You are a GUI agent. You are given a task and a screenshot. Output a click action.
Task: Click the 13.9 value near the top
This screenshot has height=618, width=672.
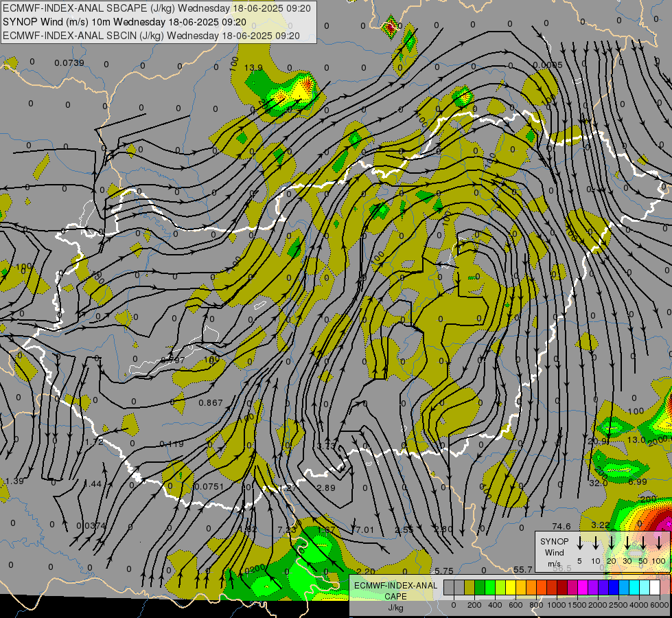[253, 67]
